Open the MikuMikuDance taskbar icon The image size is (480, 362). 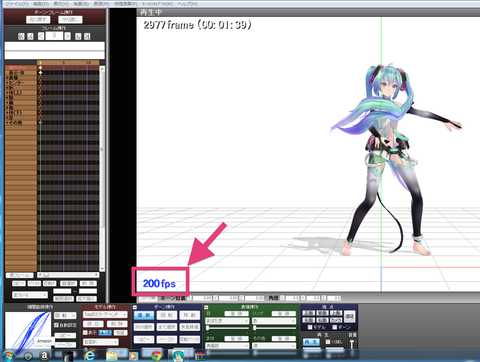click(x=178, y=355)
